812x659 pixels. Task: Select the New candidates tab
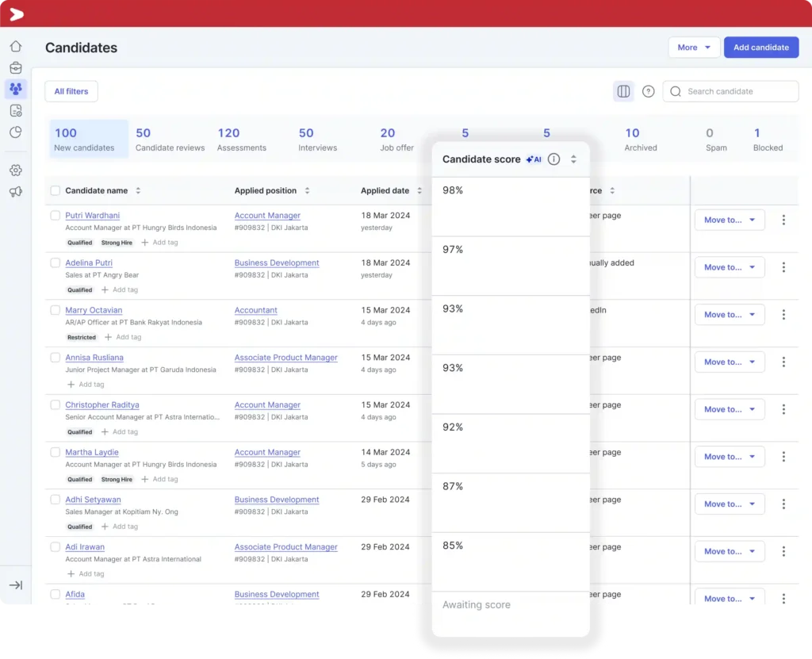89,139
